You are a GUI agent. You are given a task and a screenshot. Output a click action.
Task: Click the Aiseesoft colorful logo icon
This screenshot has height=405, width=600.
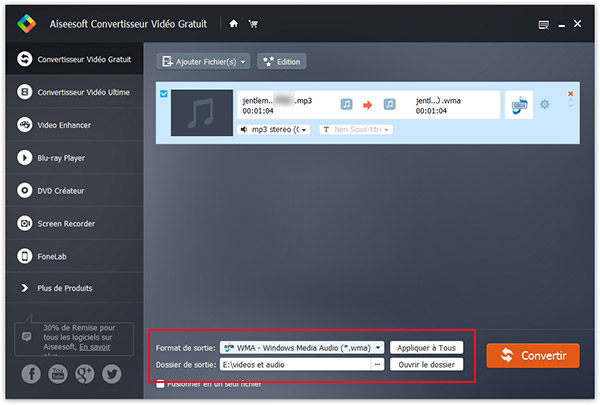[x=26, y=24]
